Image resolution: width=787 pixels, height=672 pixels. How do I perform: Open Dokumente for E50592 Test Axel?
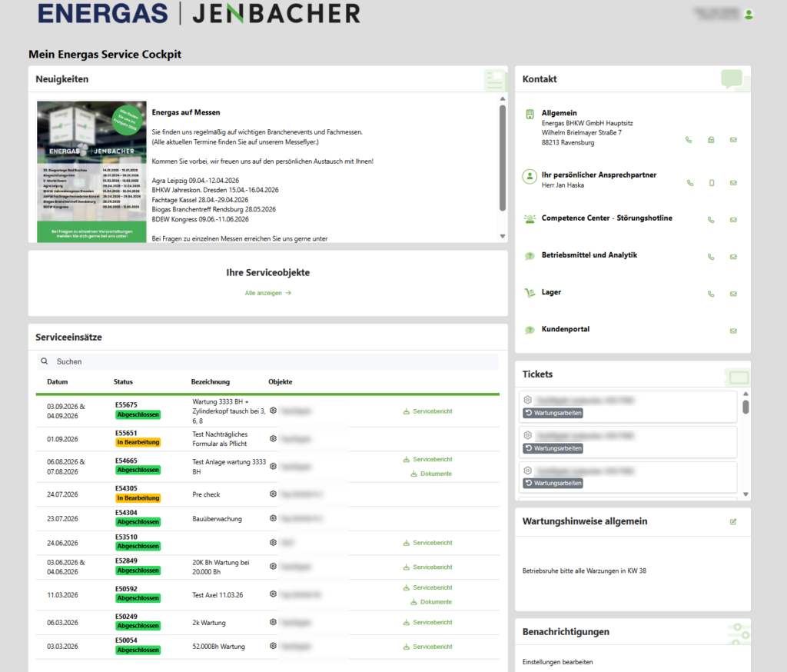pos(431,602)
